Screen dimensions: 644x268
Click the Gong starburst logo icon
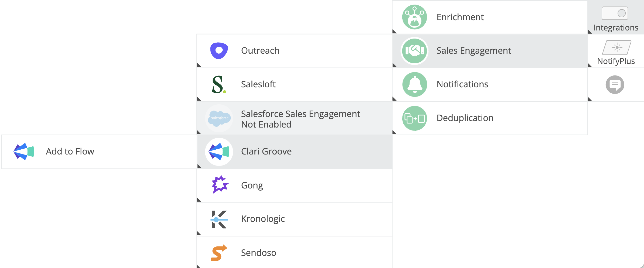click(x=220, y=185)
